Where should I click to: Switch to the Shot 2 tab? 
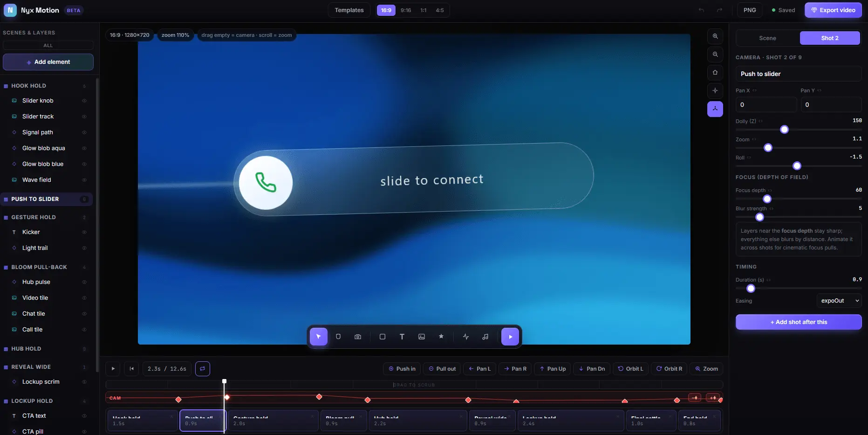click(x=830, y=38)
